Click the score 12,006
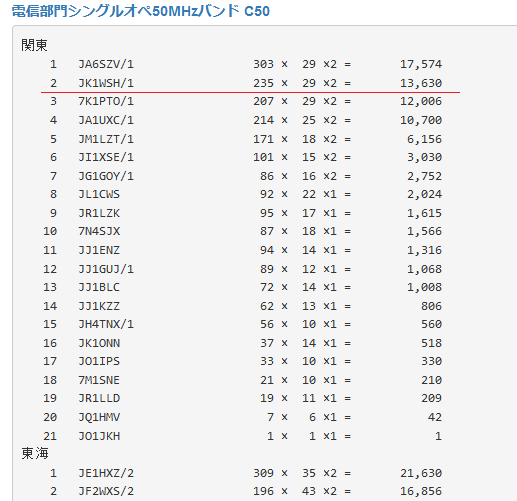This screenshot has width=517, height=501. 421,101
